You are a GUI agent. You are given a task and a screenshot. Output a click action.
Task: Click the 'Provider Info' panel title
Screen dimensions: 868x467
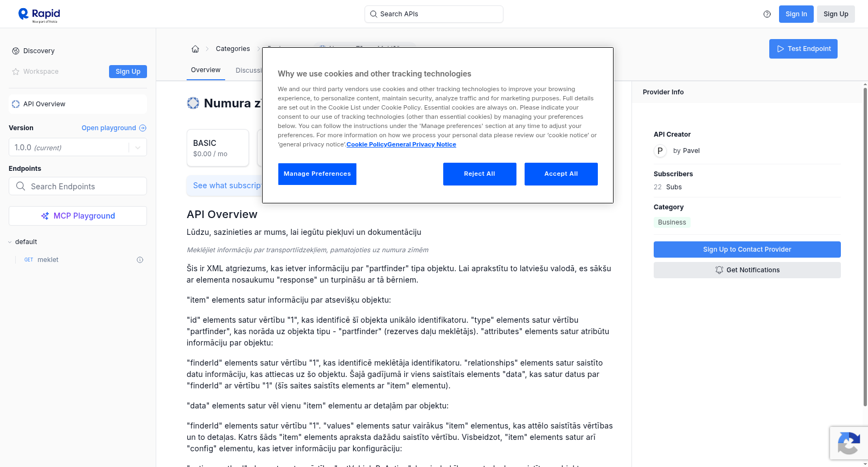(x=663, y=92)
